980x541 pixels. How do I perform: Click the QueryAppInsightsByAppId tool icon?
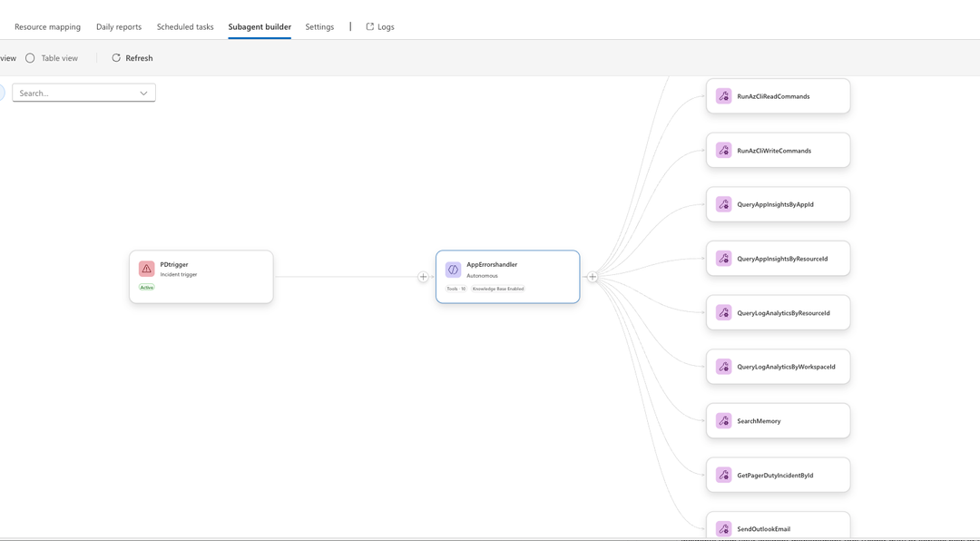(723, 204)
